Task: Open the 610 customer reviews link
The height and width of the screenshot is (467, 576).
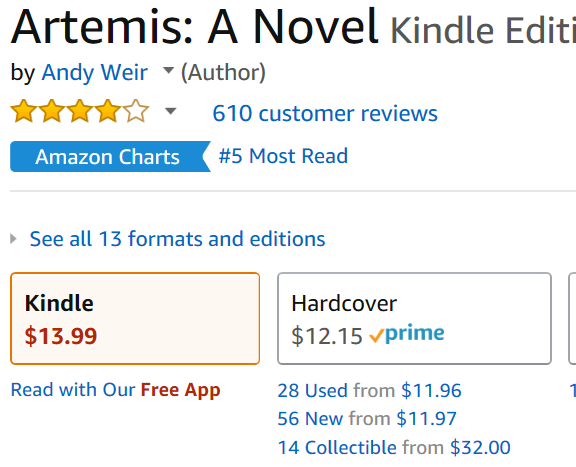Action: [325, 113]
